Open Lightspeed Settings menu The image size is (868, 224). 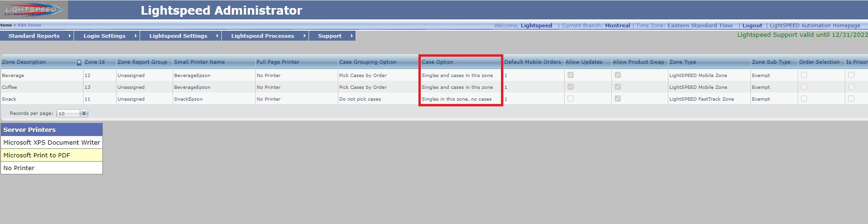178,36
